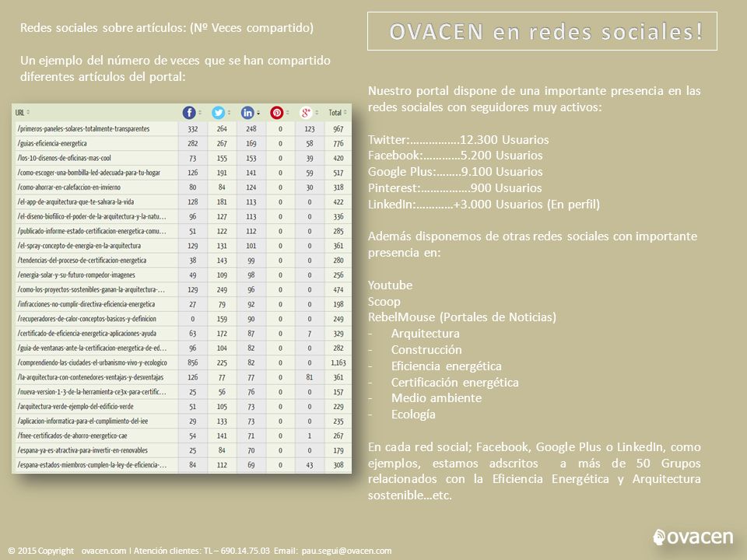
Task: Select '/certificado-de-eficiencia-energetica-aplicaciones-ayuda' URL
Action: [x=86, y=334]
